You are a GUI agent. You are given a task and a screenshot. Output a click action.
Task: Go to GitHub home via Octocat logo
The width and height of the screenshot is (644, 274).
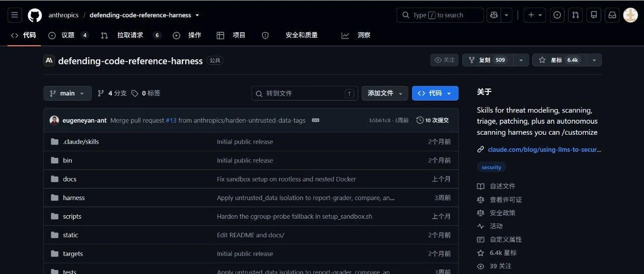[x=35, y=15]
